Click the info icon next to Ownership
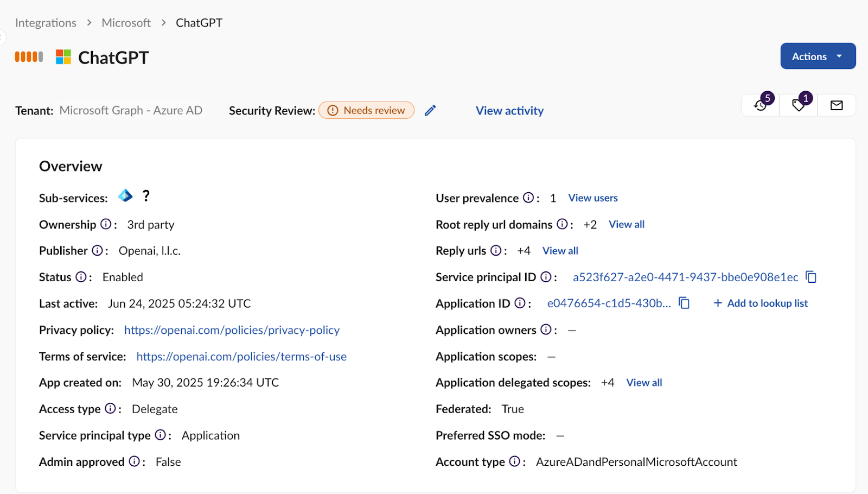 [x=106, y=224]
